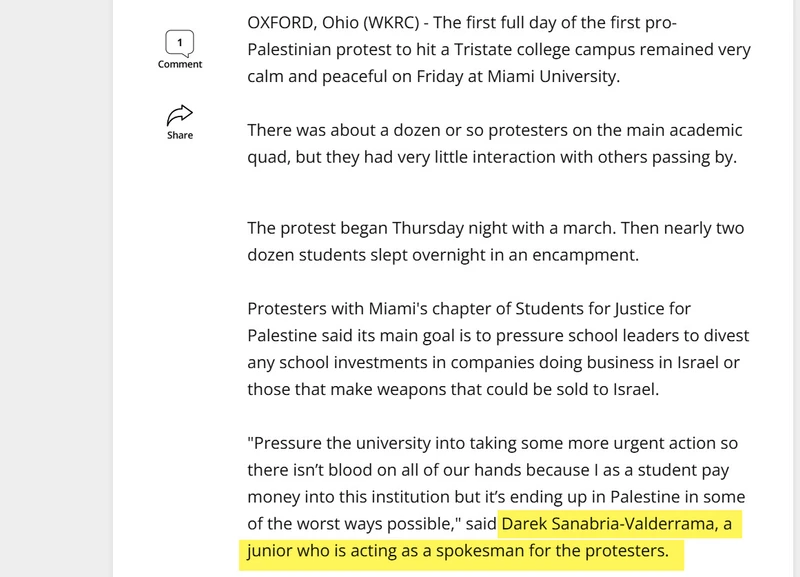Open the comment speech bubble icon
Image resolution: width=800 pixels, height=577 pixels.
point(180,43)
